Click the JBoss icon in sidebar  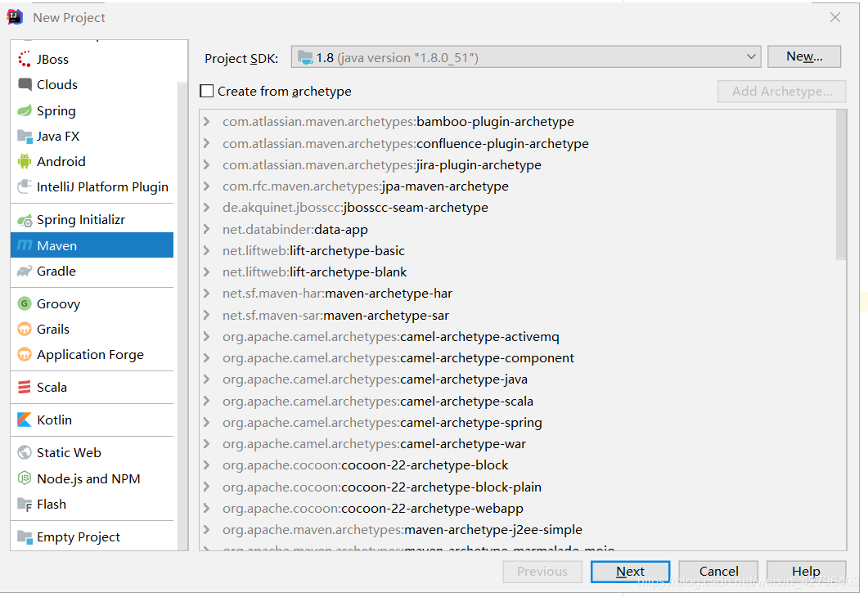click(25, 59)
